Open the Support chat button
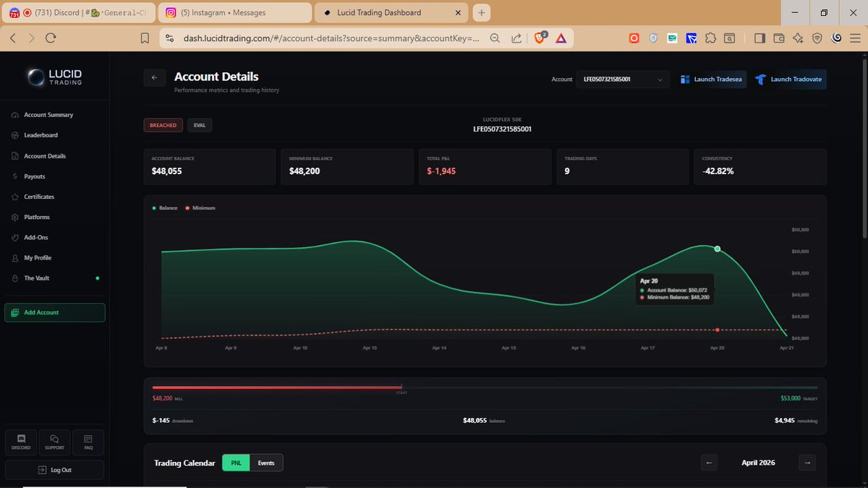The image size is (868, 488). [x=54, y=442]
